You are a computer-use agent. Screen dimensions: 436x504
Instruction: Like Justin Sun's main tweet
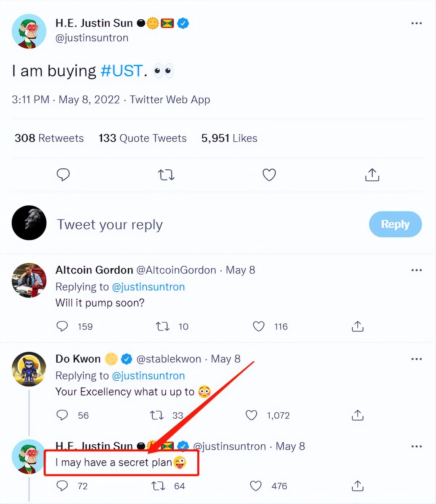(x=269, y=175)
